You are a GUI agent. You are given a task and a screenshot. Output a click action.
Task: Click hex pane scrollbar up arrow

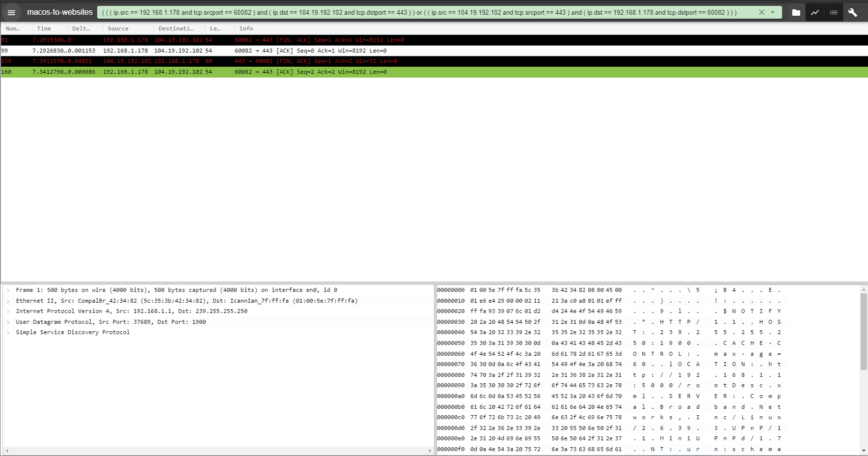click(864, 290)
